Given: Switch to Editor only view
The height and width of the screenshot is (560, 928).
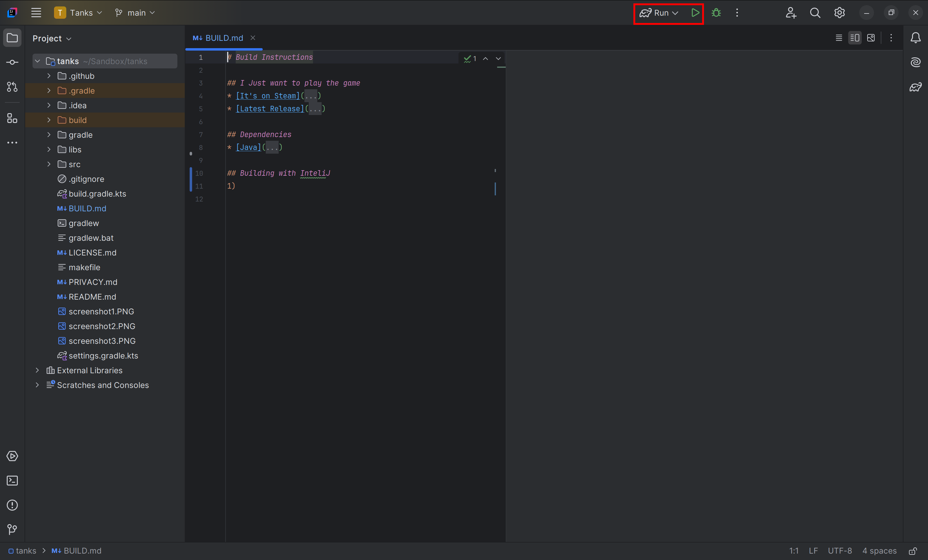Looking at the screenshot, I should point(839,38).
